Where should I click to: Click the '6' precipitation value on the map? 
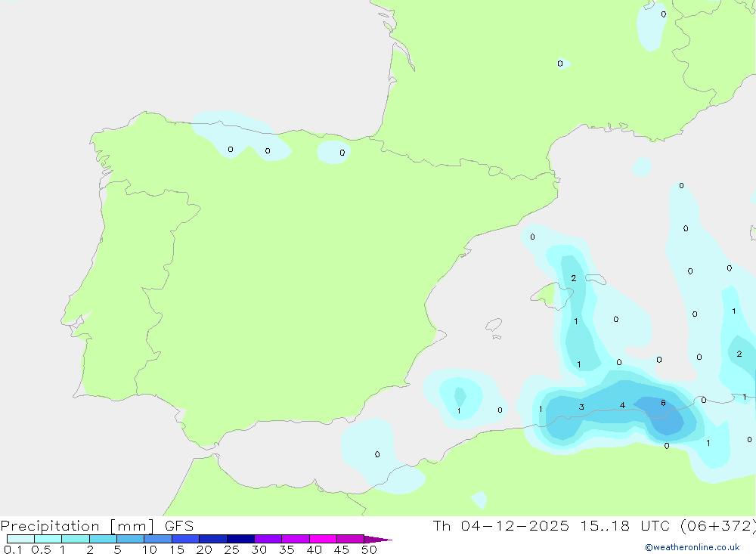(x=664, y=403)
